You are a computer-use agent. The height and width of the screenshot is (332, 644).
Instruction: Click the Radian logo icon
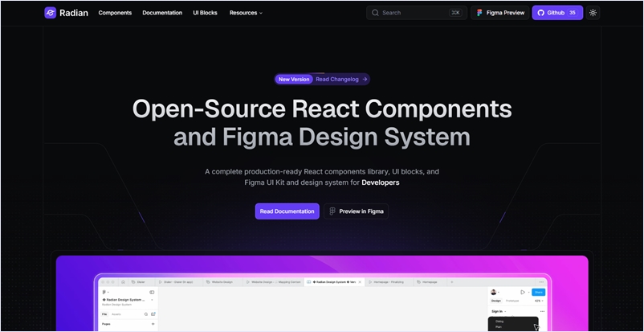(x=50, y=13)
